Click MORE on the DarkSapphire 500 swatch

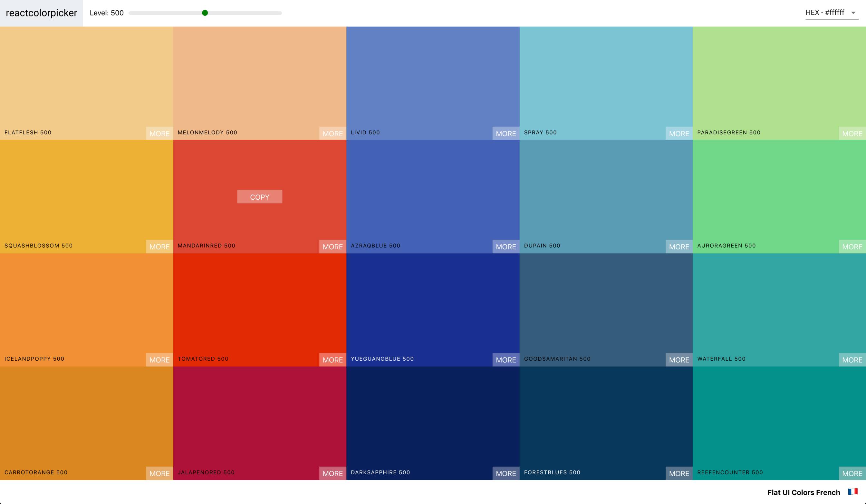(x=506, y=473)
